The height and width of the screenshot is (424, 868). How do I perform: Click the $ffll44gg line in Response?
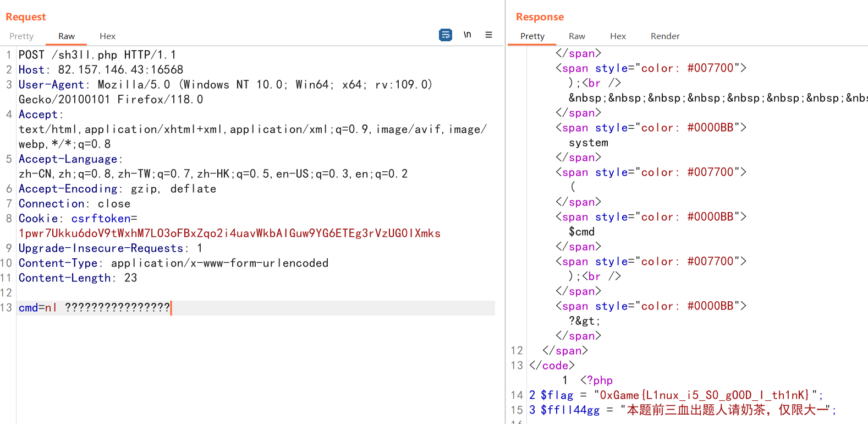click(683, 410)
